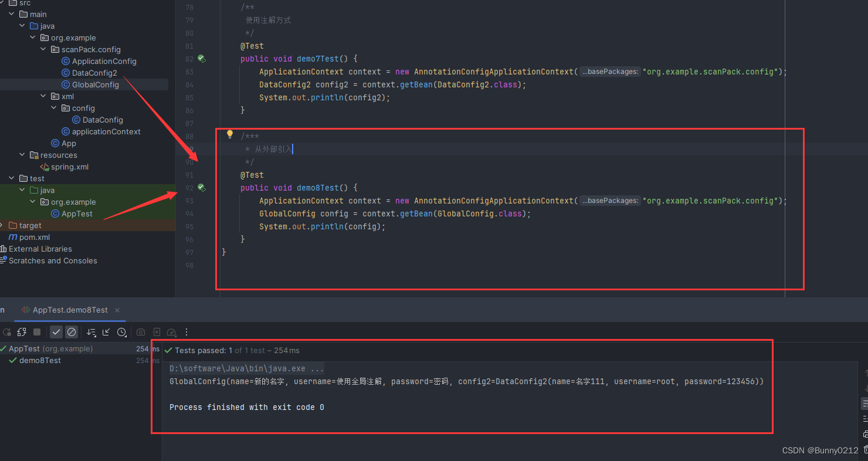Select External Libraries node

(40, 249)
